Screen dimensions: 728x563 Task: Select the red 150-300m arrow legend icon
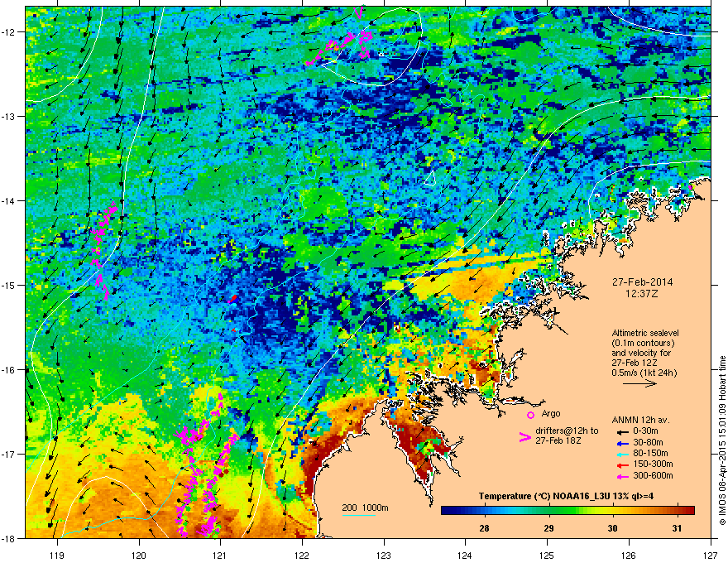point(622,464)
